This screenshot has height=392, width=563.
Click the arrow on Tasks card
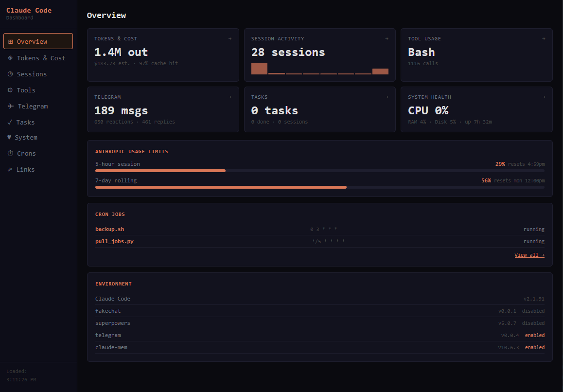click(x=387, y=97)
